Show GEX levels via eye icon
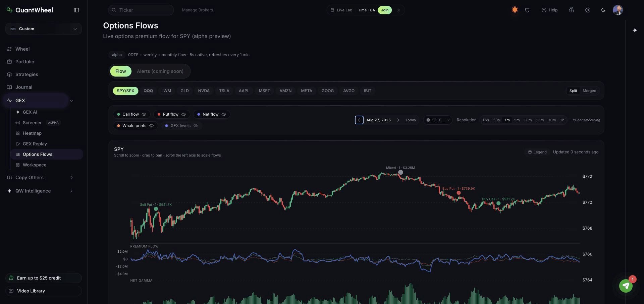644x304 pixels. tap(196, 126)
